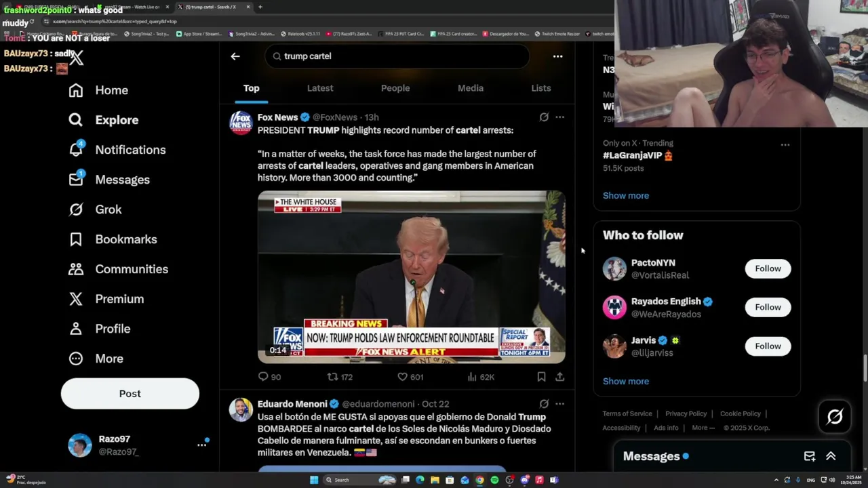Open the Windows Start menu
Image resolution: width=868 pixels, height=488 pixels.
pyautogui.click(x=314, y=480)
